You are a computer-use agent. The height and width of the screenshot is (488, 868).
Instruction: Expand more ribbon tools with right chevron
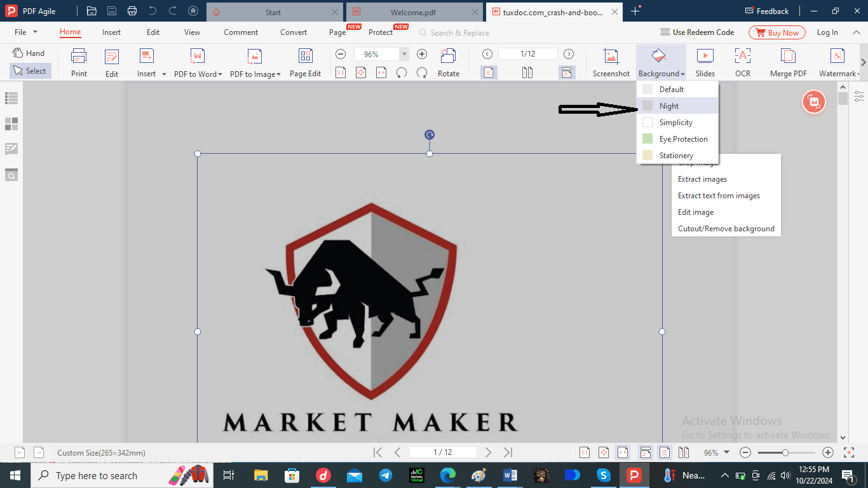coord(864,62)
